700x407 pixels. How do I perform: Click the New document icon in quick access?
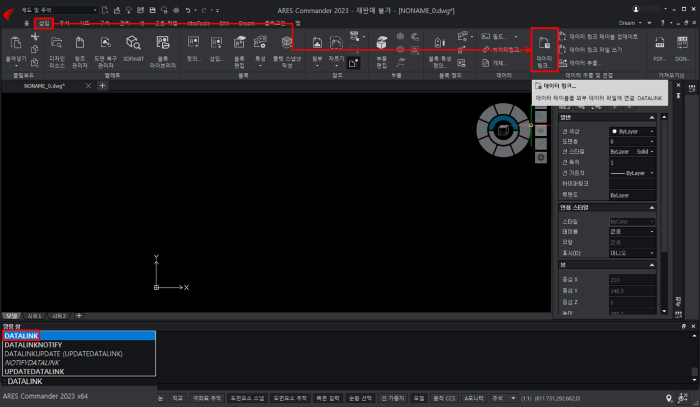click(105, 10)
